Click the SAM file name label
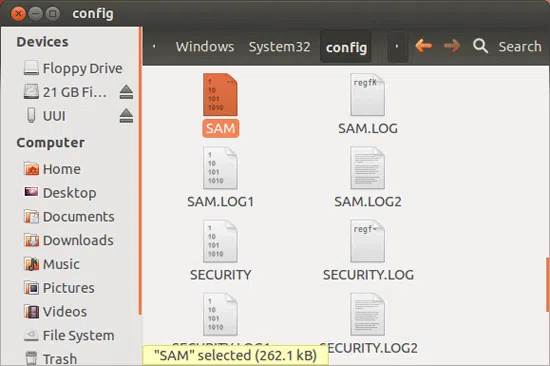 point(220,128)
